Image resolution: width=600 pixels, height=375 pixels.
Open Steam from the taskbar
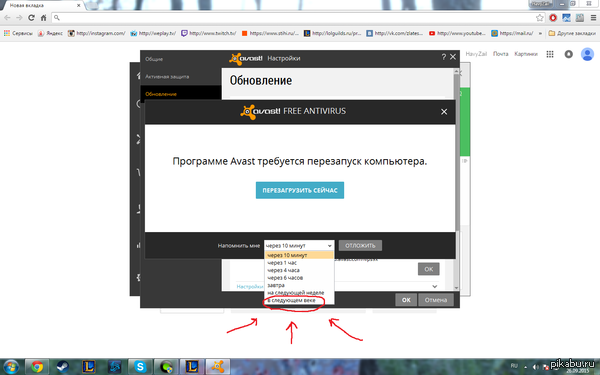[63, 367]
